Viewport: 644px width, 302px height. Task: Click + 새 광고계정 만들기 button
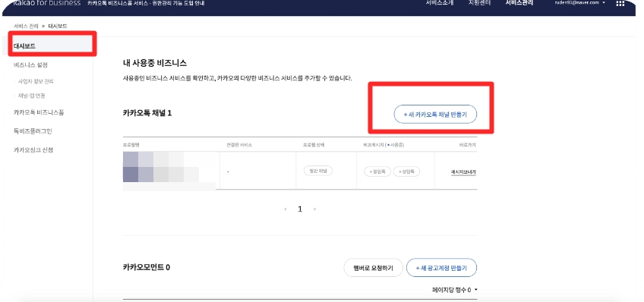coord(441,268)
